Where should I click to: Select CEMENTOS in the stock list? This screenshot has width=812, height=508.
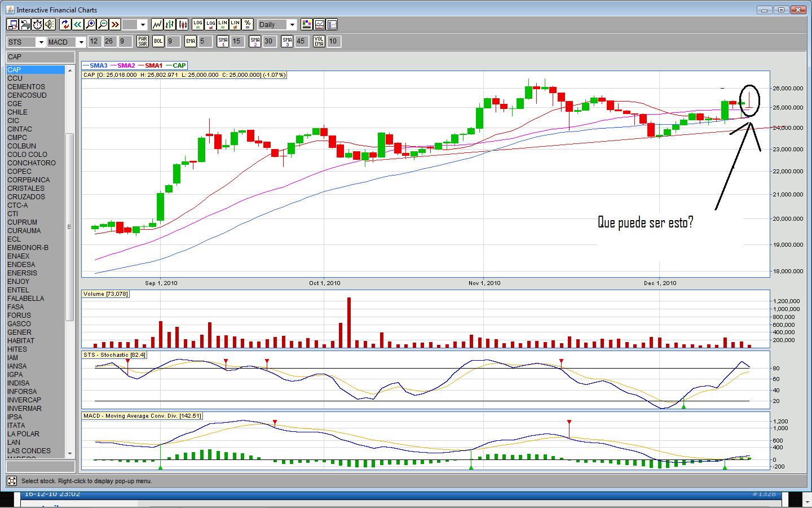pos(36,87)
